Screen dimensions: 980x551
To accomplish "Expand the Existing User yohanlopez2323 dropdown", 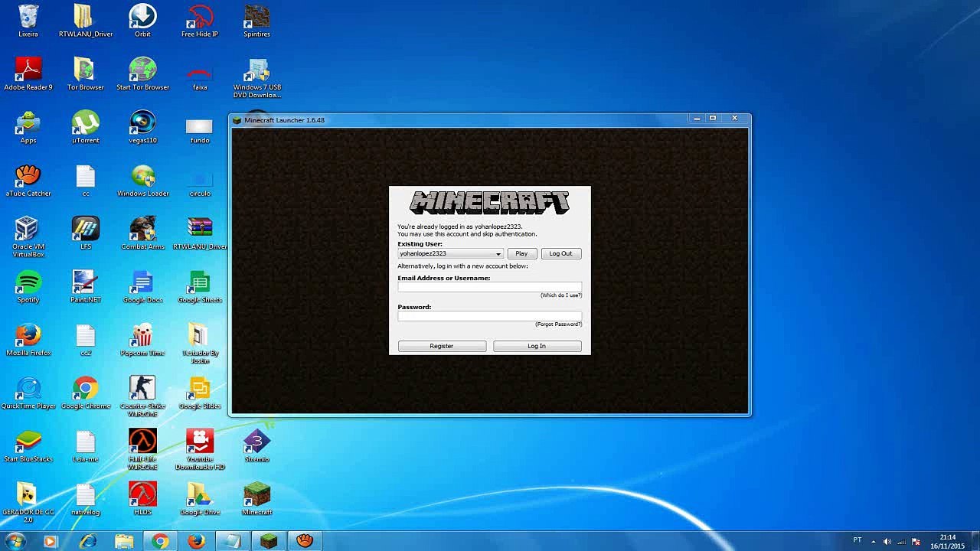I will coord(450,254).
